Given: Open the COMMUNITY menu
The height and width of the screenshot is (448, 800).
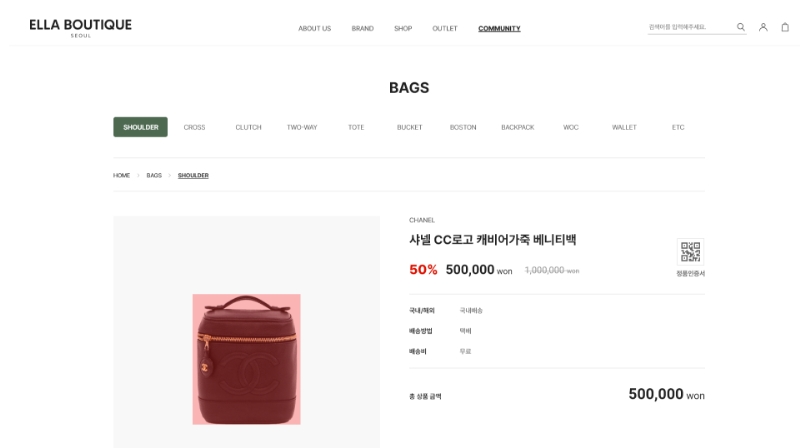Looking at the screenshot, I should (499, 29).
